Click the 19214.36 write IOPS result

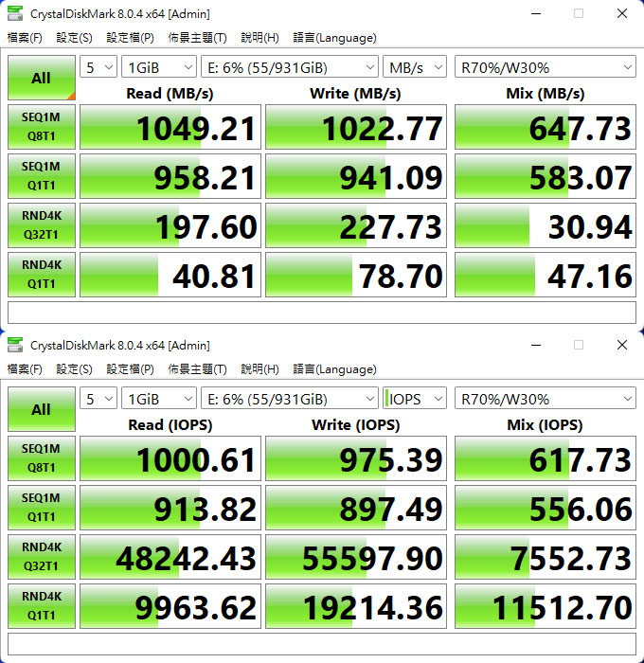pyautogui.click(x=356, y=606)
